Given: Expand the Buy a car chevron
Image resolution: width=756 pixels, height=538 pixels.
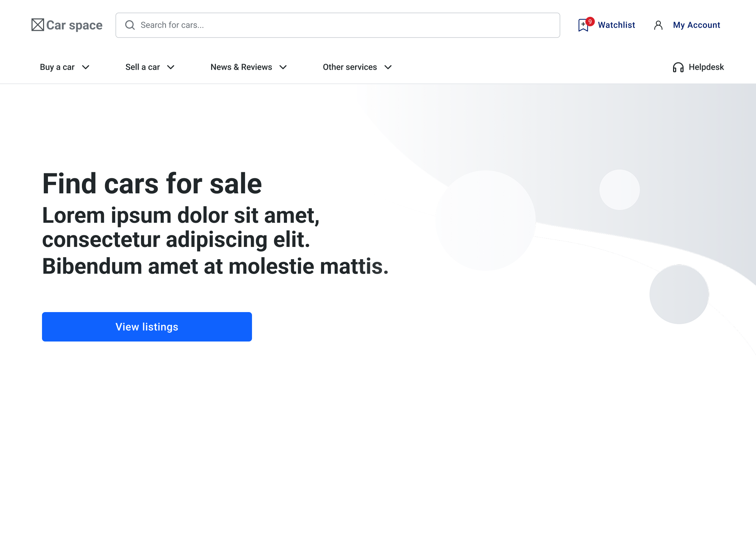Looking at the screenshot, I should 86,67.
